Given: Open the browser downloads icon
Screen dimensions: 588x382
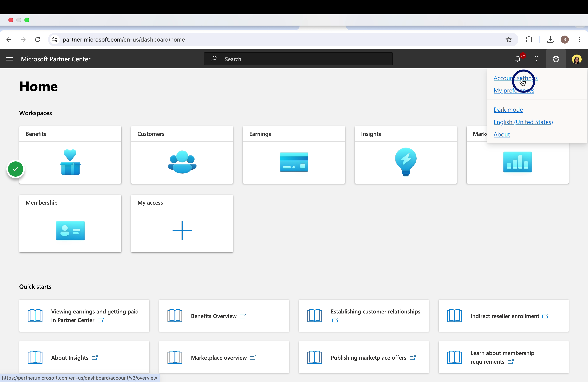Looking at the screenshot, I should (x=550, y=40).
